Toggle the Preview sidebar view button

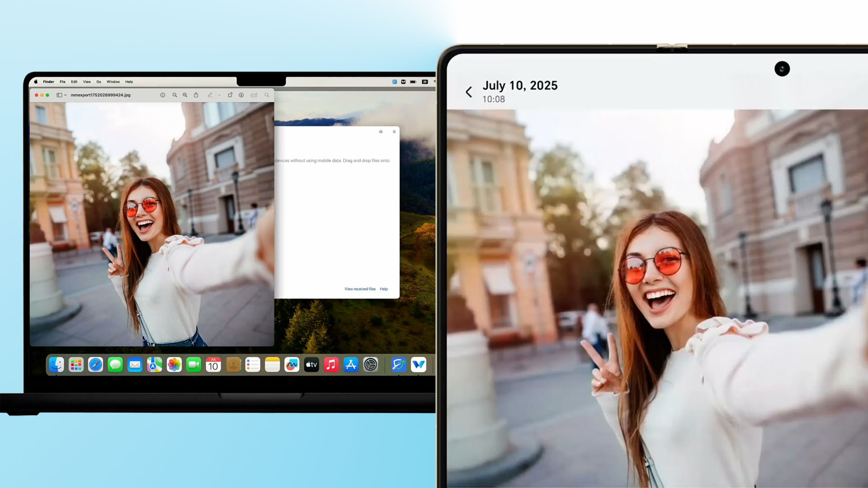[59, 95]
